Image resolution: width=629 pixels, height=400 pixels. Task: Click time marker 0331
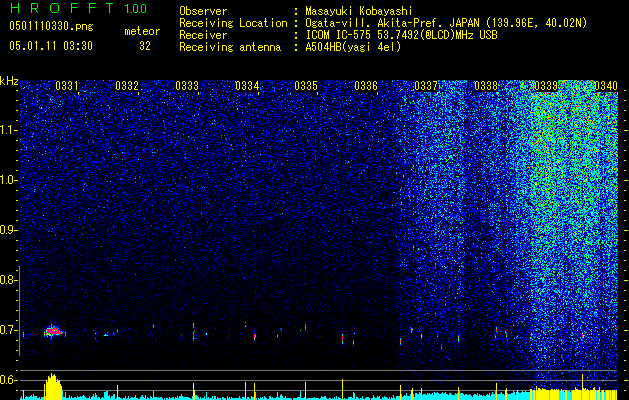[x=67, y=86]
